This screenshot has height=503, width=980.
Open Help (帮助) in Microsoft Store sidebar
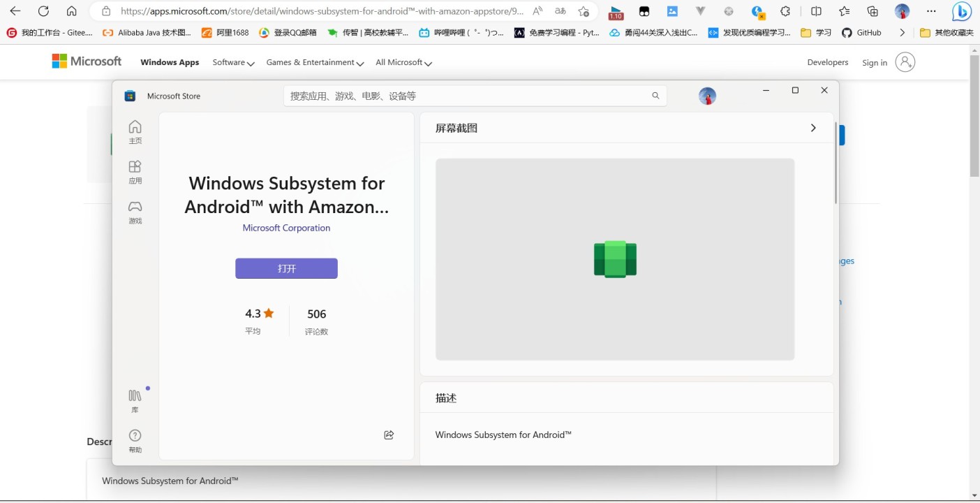[135, 441]
